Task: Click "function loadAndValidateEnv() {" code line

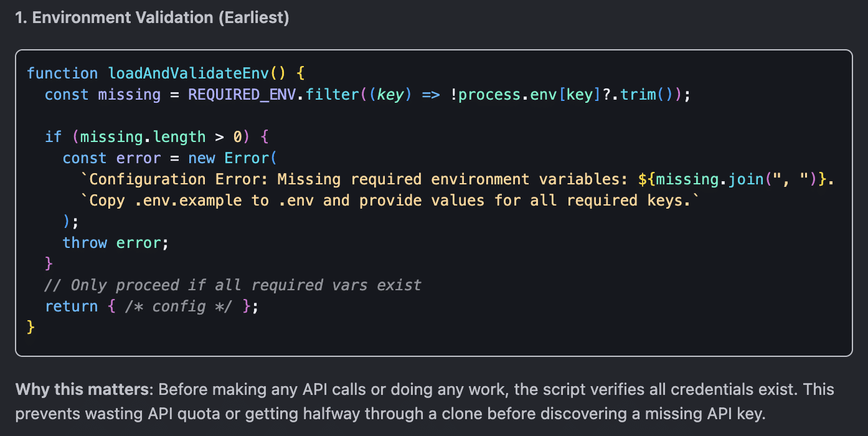Action: coord(165,73)
